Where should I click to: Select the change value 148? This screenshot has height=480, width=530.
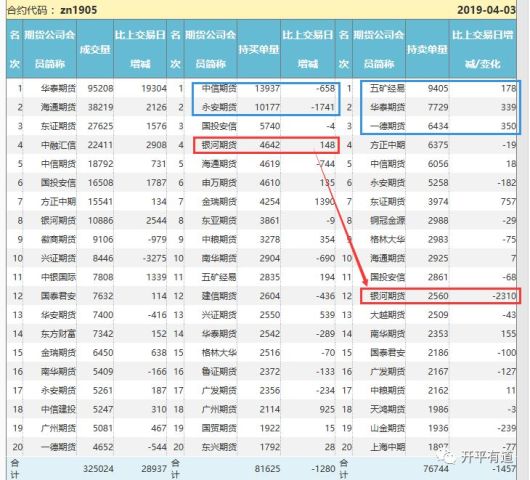click(327, 145)
